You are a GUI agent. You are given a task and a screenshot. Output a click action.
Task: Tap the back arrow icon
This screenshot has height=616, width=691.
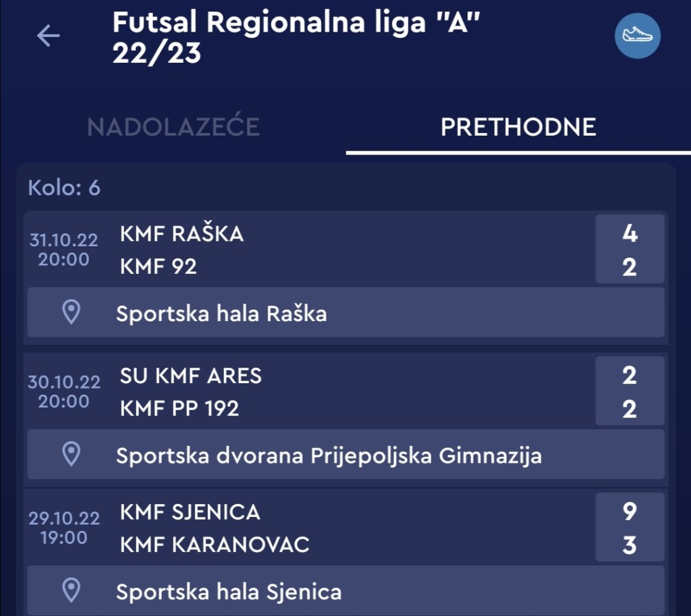(49, 36)
